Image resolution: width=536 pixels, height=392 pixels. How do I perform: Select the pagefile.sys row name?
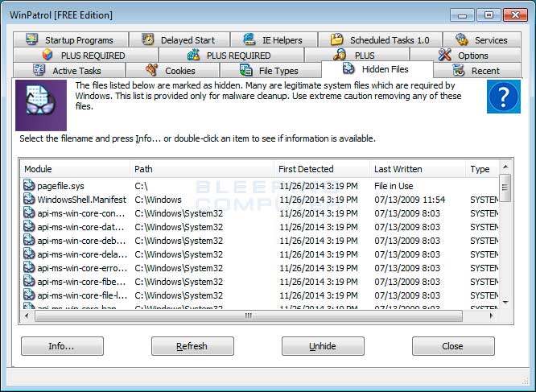click(x=60, y=186)
